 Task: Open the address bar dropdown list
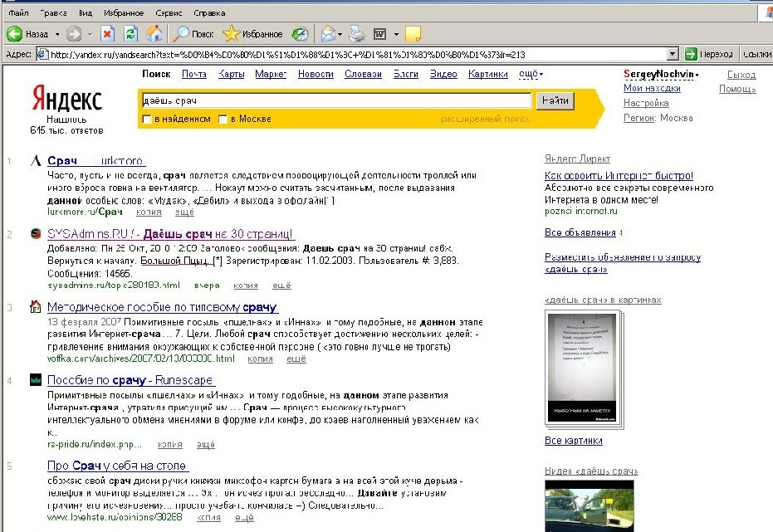click(x=673, y=54)
